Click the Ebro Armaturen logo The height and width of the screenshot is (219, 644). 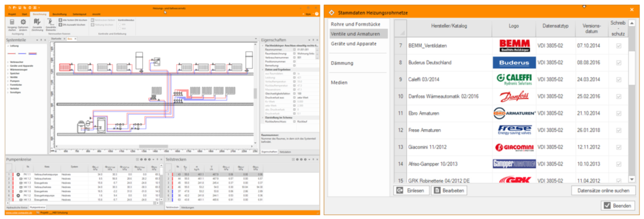(514, 114)
